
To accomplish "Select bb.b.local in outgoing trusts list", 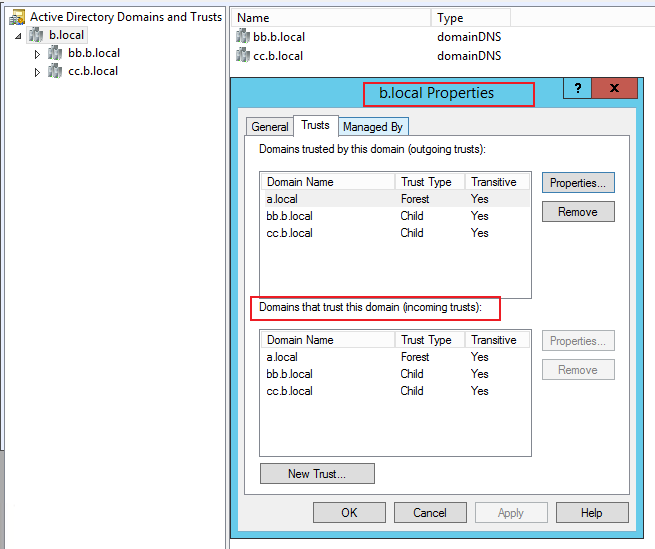I will click(x=395, y=216).
